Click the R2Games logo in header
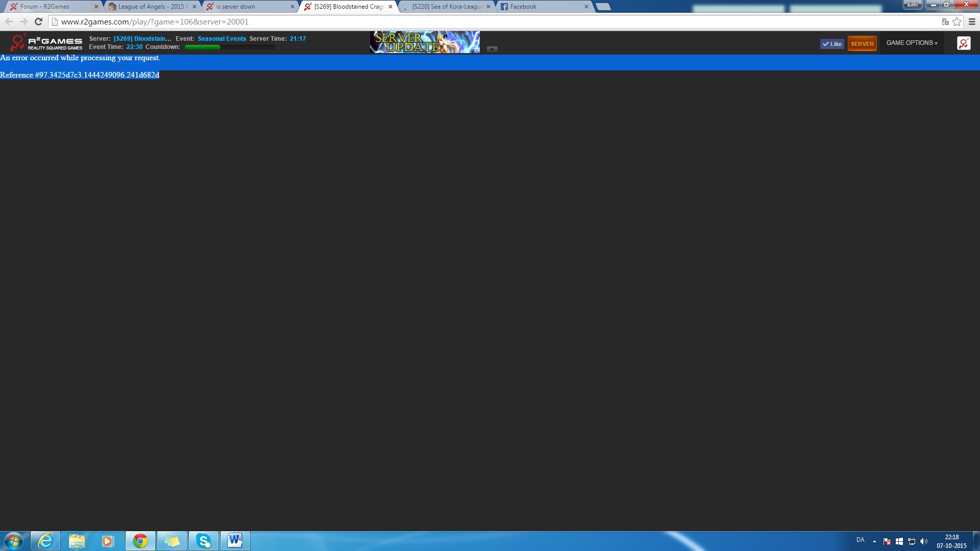Viewport: 980px width, 551px height. coord(46,43)
